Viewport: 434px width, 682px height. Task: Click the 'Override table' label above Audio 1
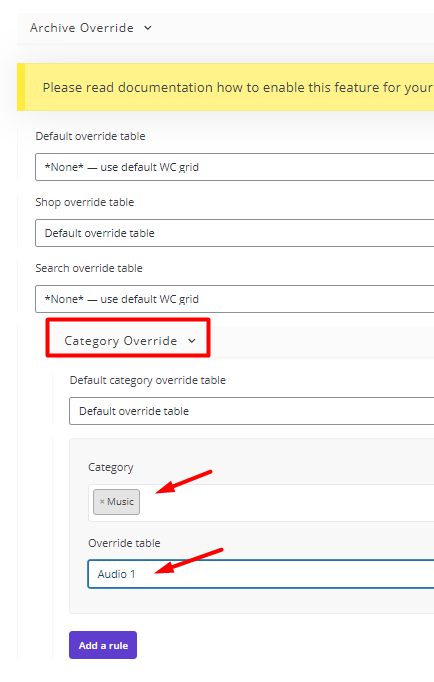pos(124,543)
